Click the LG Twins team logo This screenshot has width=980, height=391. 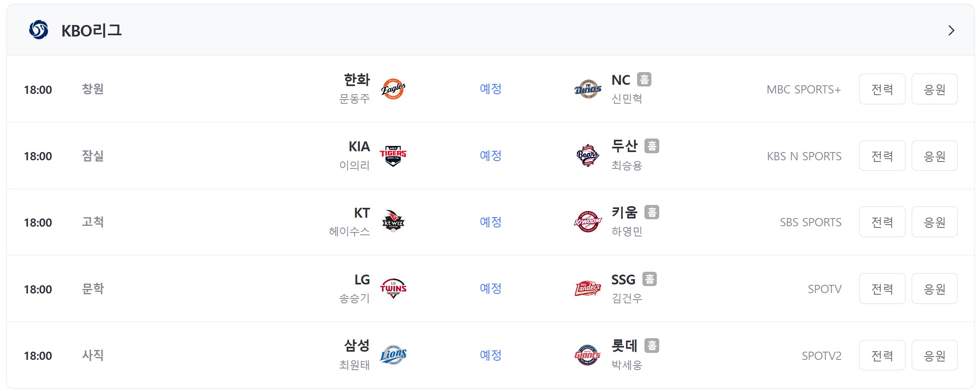[393, 289]
